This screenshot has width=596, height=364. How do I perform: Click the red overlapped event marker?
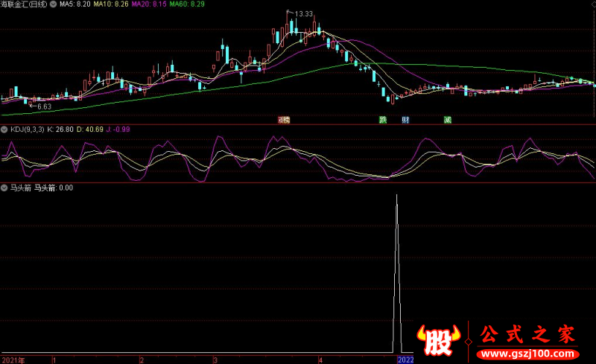click(284, 120)
